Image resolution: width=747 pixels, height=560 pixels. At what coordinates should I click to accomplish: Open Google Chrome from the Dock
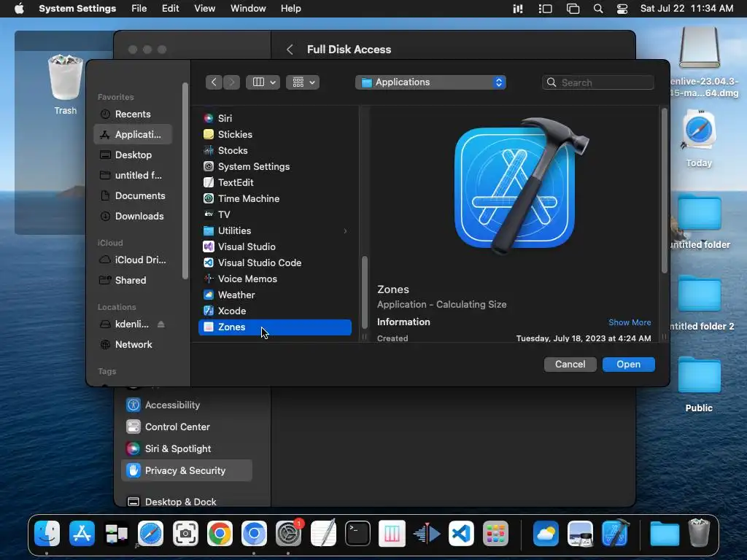(220, 533)
